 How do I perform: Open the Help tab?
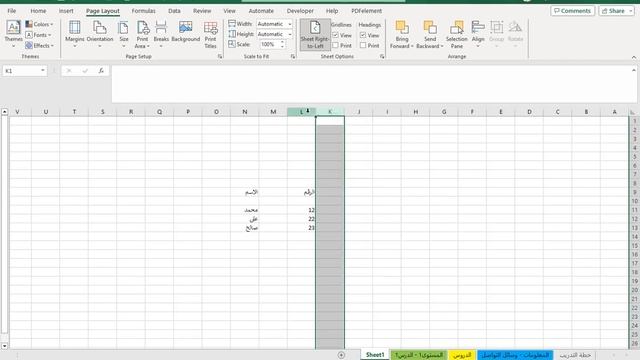point(332,11)
